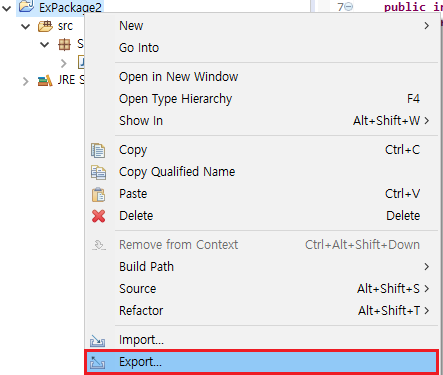
Task: Click the Alt+Shift+S shortcut text
Action: click(x=388, y=289)
